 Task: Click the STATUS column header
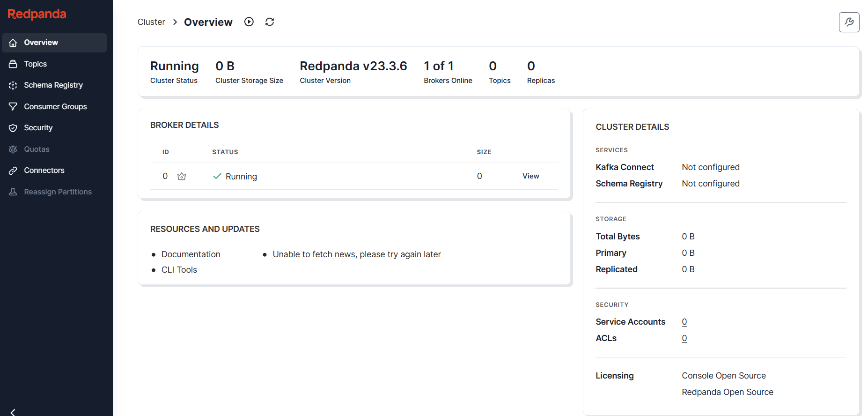225,152
